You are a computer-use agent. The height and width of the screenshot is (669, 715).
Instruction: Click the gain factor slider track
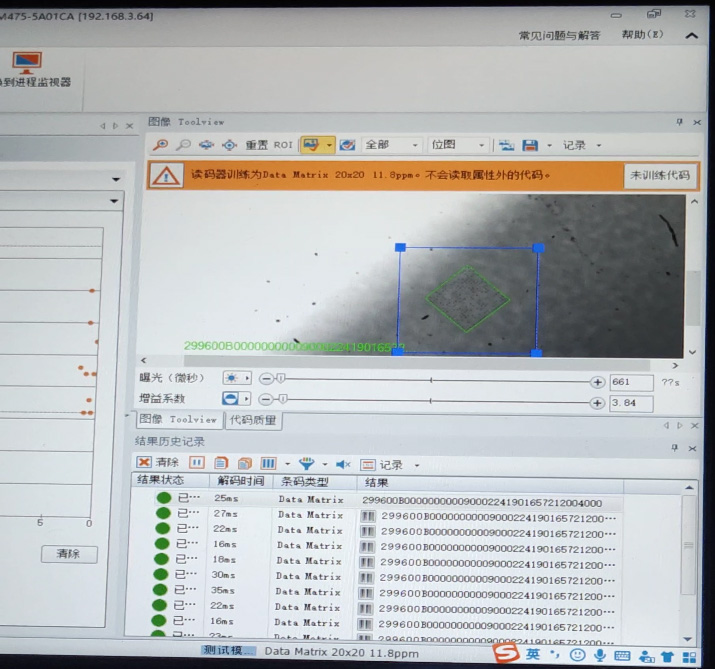click(x=432, y=401)
